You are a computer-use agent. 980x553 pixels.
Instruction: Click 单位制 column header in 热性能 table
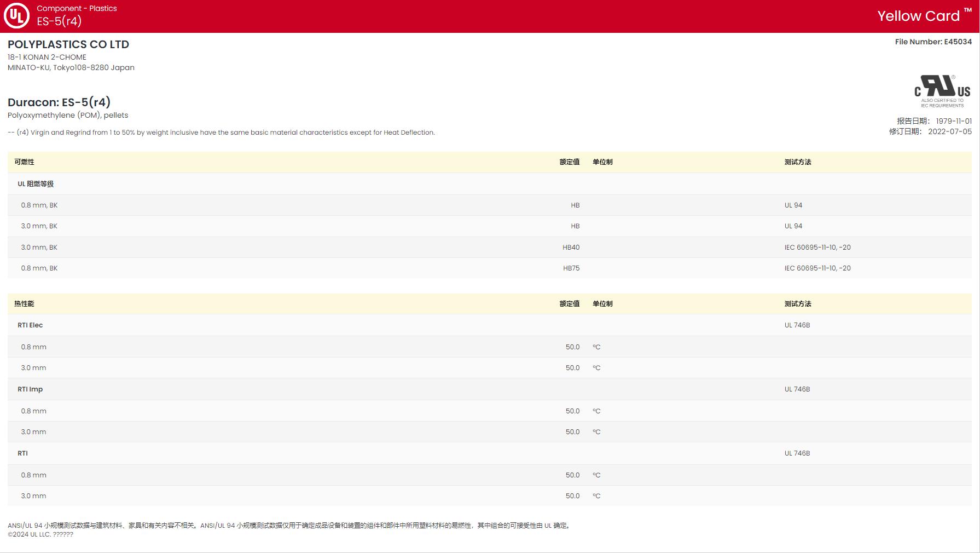coord(602,304)
